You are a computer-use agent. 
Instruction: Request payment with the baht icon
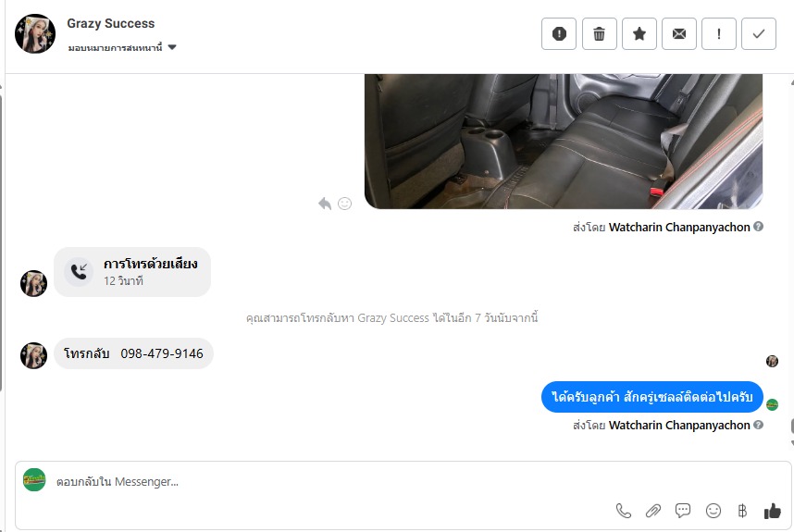coord(742,511)
